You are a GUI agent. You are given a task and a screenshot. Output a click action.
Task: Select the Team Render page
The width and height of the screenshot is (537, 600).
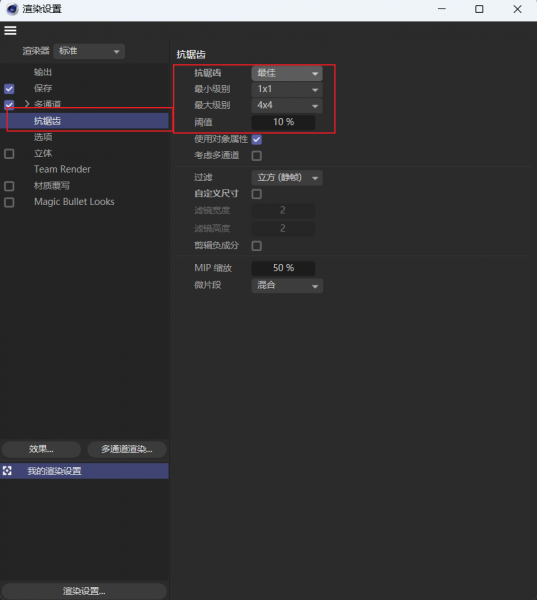pyautogui.click(x=62, y=169)
